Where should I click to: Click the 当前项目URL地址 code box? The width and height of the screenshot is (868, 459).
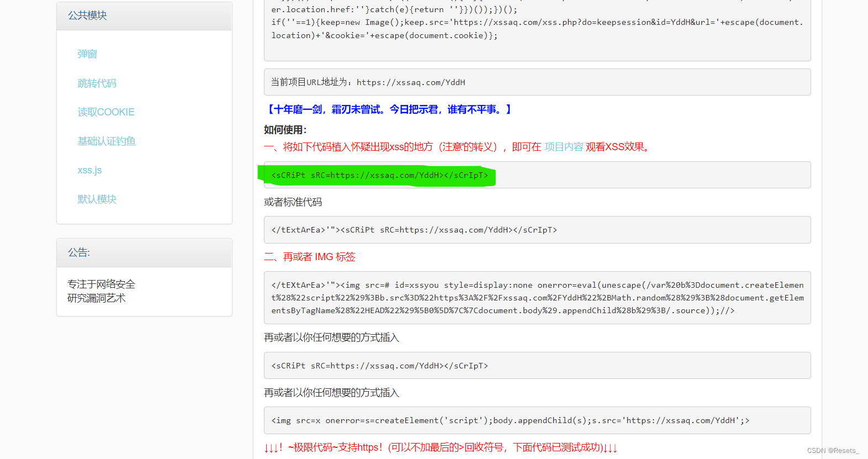pos(537,82)
